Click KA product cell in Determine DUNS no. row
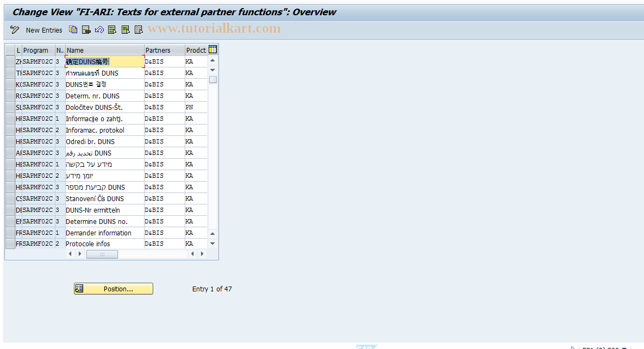The height and width of the screenshot is (349, 644). pyautogui.click(x=196, y=221)
